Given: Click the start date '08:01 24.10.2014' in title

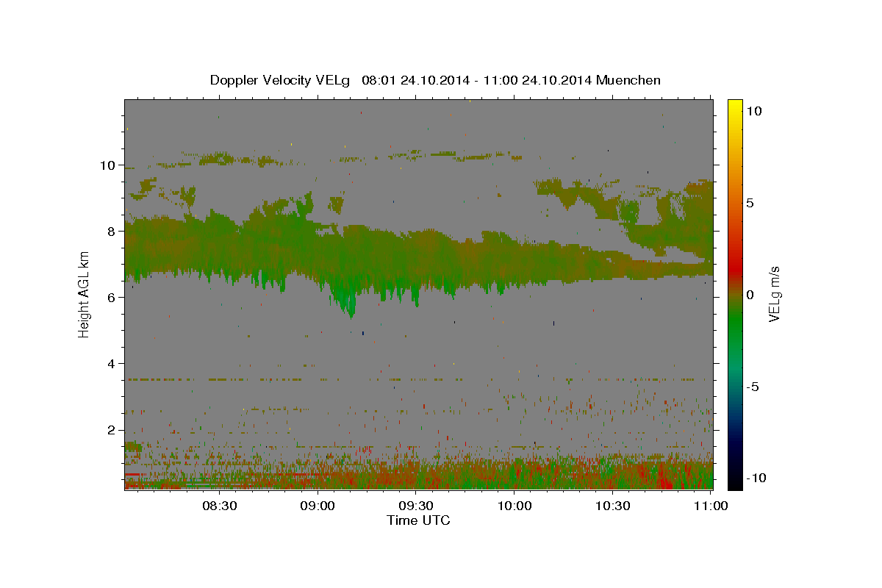Looking at the screenshot, I should coord(416,80).
